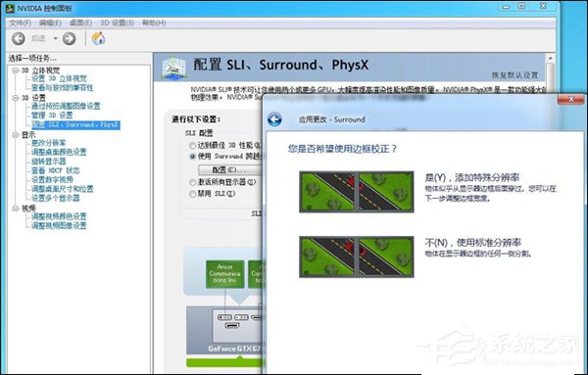
Task: Open the 文件(F) menu
Action: pos(20,23)
